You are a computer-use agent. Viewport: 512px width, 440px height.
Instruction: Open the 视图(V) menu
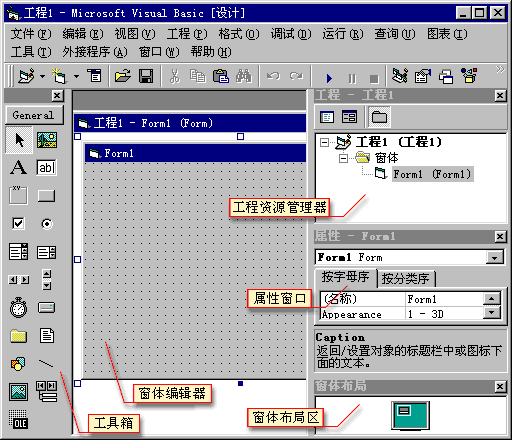135,34
